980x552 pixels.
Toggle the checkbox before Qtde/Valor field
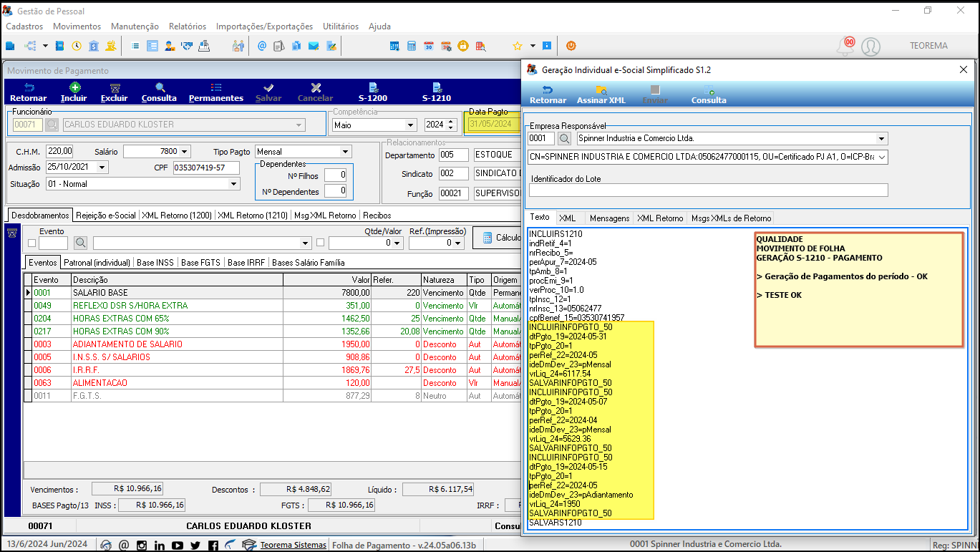click(x=321, y=243)
